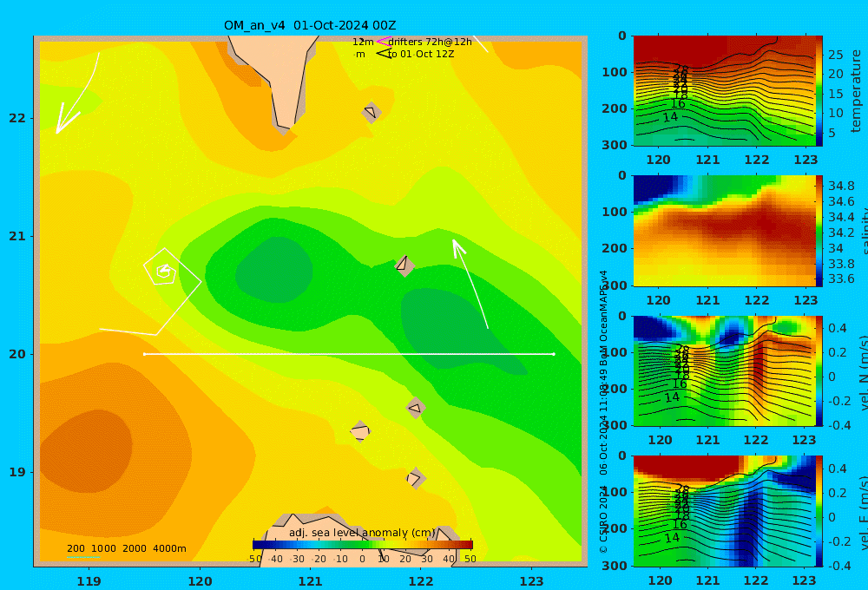Click the longitude label '123' below the main map
Screen dimensions: 868x590
[532, 581]
